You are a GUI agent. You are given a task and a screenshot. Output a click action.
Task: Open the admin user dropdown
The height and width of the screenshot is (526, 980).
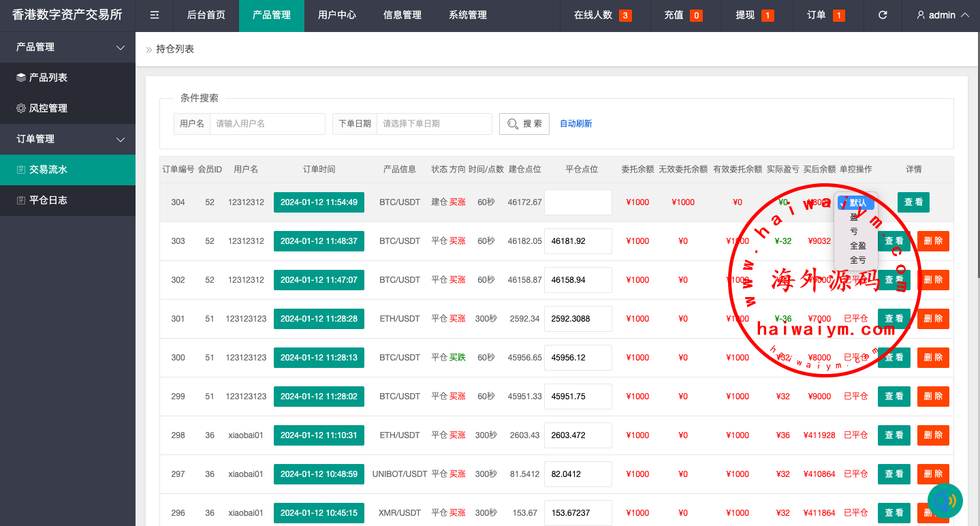click(943, 15)
